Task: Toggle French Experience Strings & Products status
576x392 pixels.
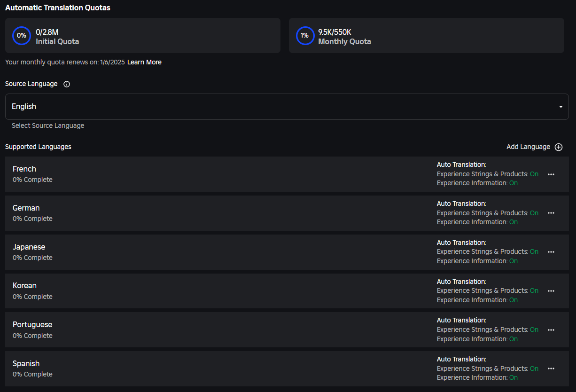Action: click(534, 174)
